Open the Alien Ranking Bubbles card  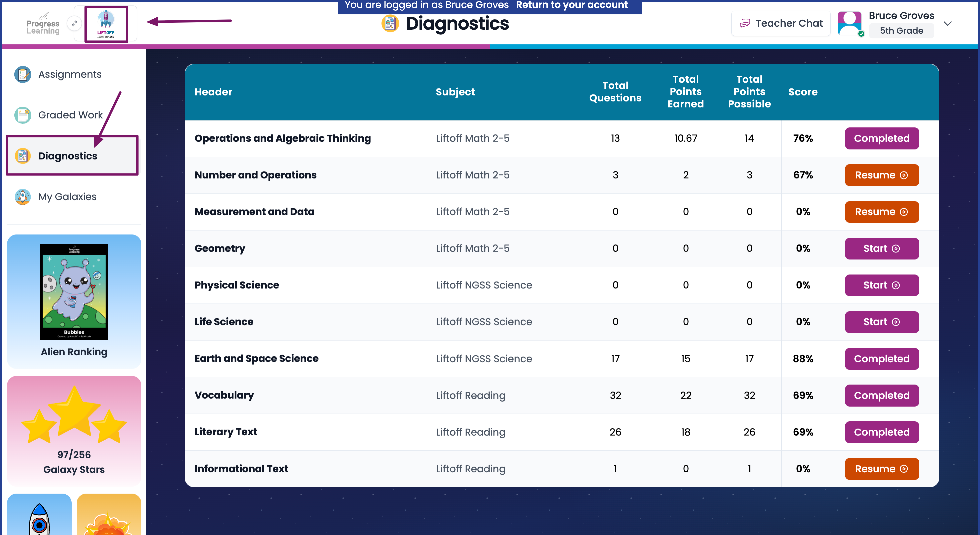tap(74, 302)
